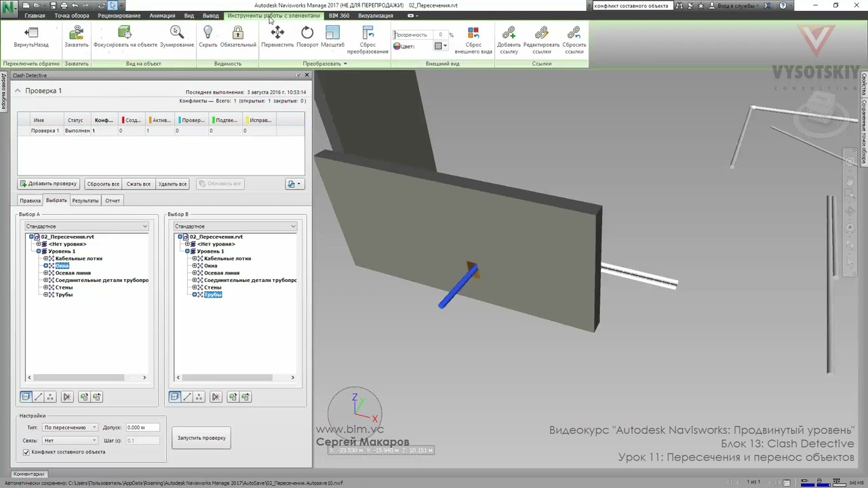Click the Запустить проверку button
The height and width of the screenshot is (488, 868).
coord(201,438)
